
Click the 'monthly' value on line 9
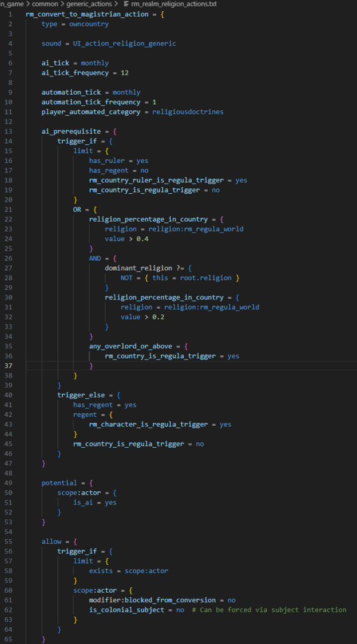[127, 92]
